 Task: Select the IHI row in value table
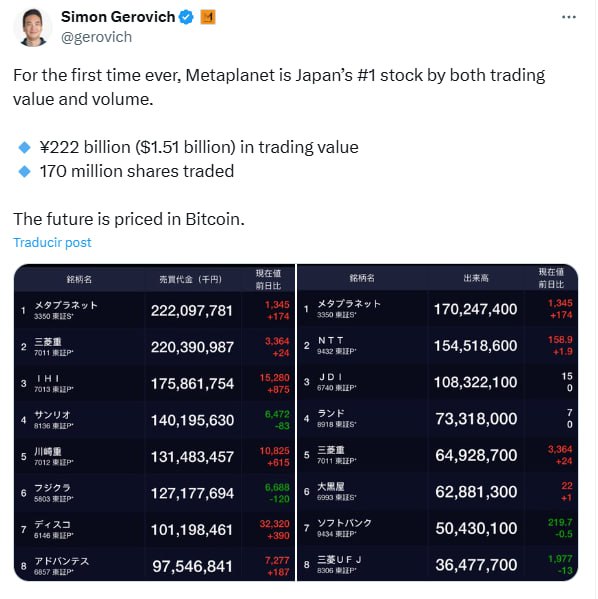[x=154, y=384]
